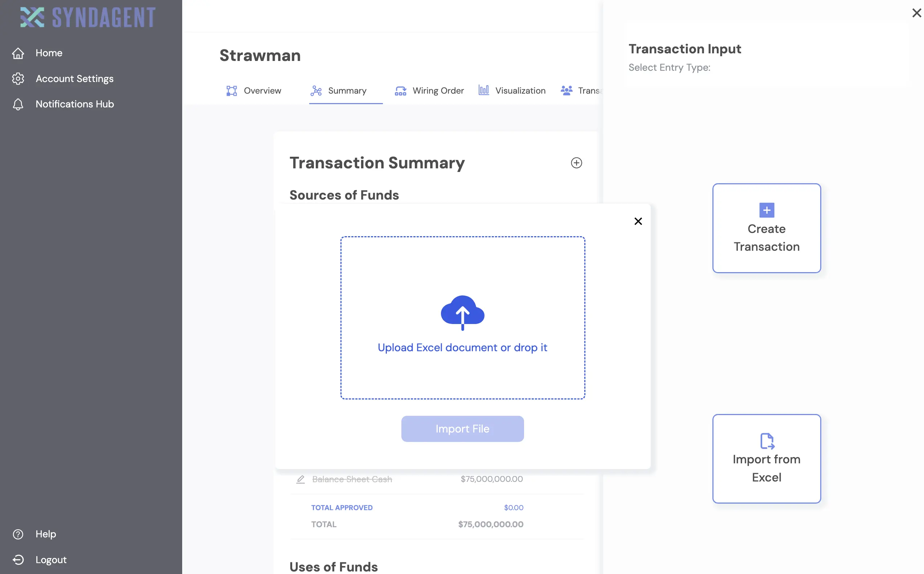
Task: Click the plus icon in Create Transaction
Action: coord(766,210)
